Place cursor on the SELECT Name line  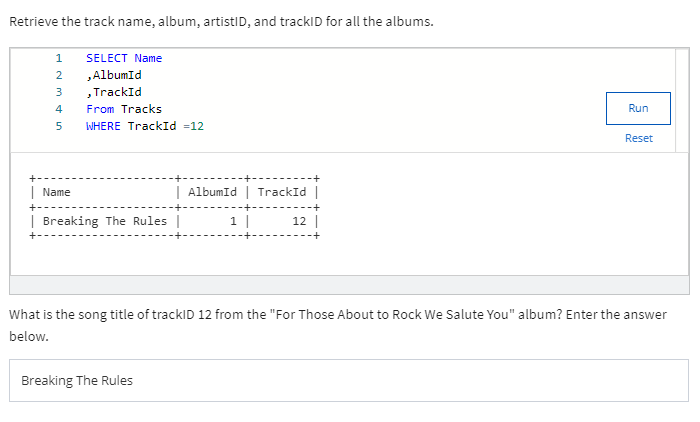[x=124, y=58]
